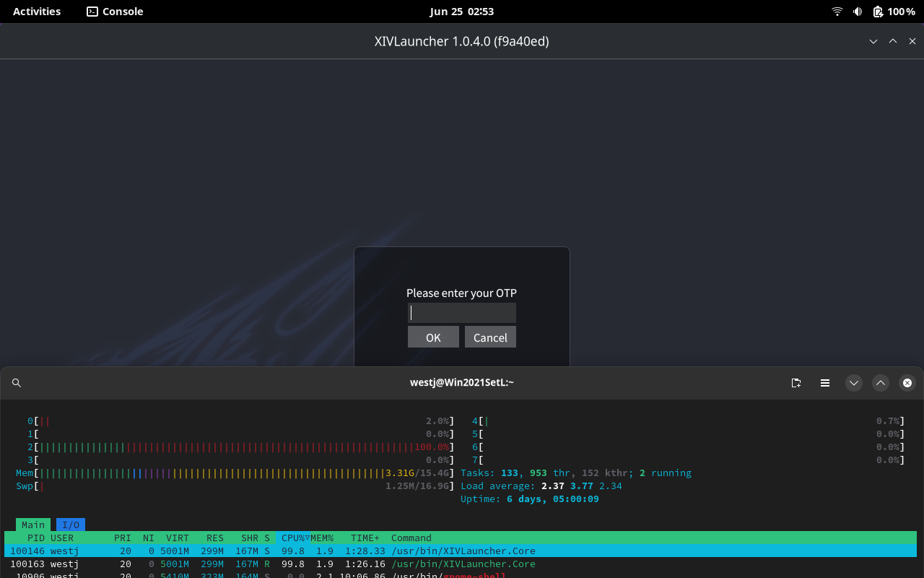The image size is (924, 578).
Task: Click the Wi-Fi icon in the top bar
Action: pos(837,11)
